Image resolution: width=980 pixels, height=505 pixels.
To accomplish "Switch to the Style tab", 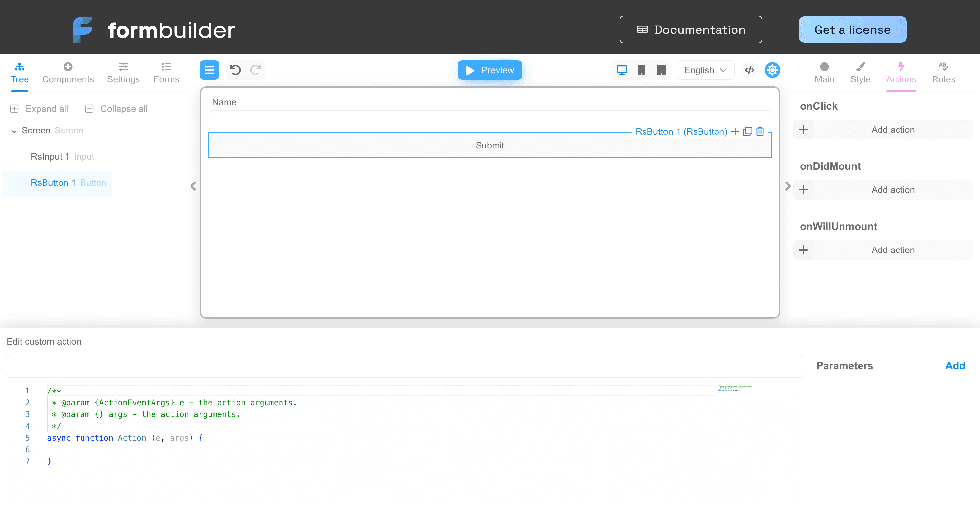I will pos(860,73).
